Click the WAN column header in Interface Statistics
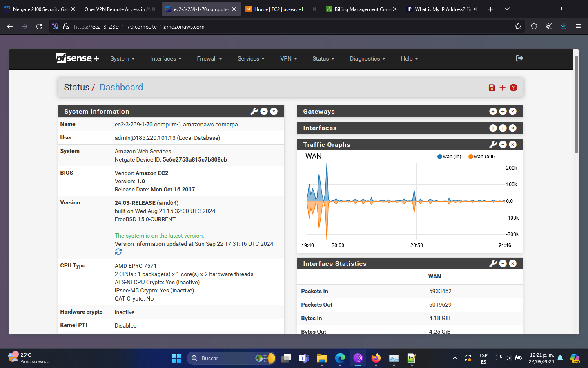Image resolution: width=588 pixels, height=368 pixels. 434,277
